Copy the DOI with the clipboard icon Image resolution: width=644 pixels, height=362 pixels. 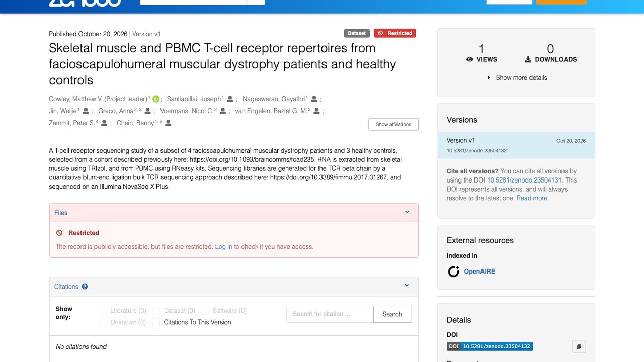click(579, 346)
